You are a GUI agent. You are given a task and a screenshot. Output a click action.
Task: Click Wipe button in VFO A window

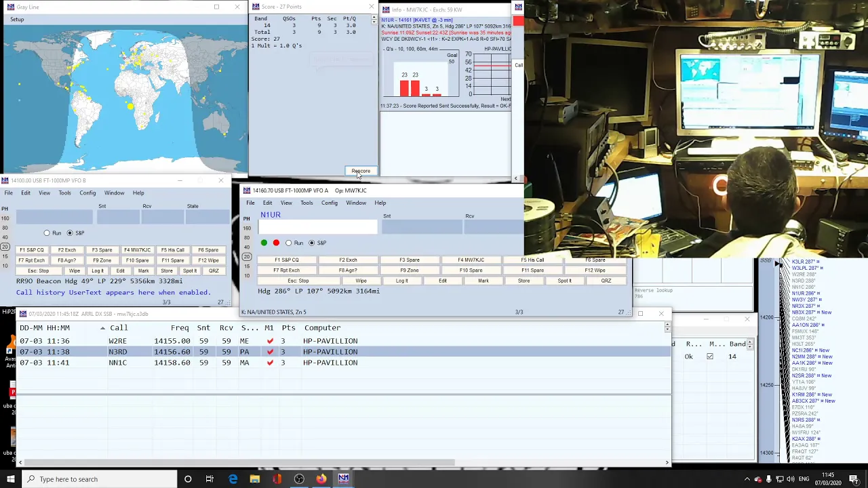tap(361, 281)
